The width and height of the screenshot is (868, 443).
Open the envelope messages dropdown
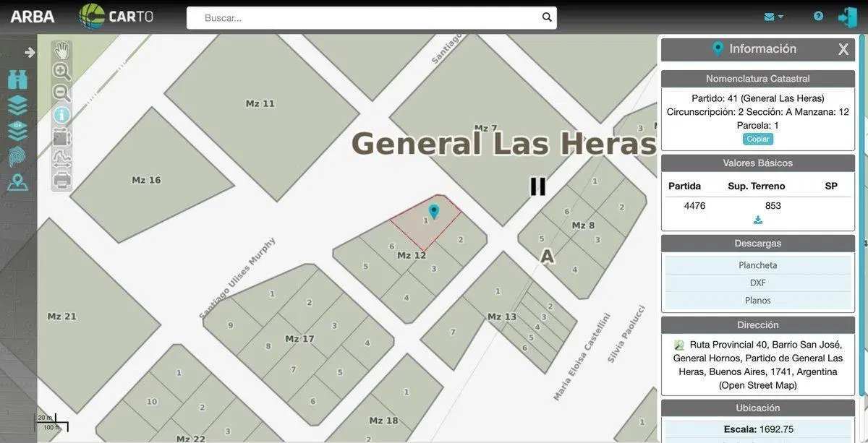point(773,17)
